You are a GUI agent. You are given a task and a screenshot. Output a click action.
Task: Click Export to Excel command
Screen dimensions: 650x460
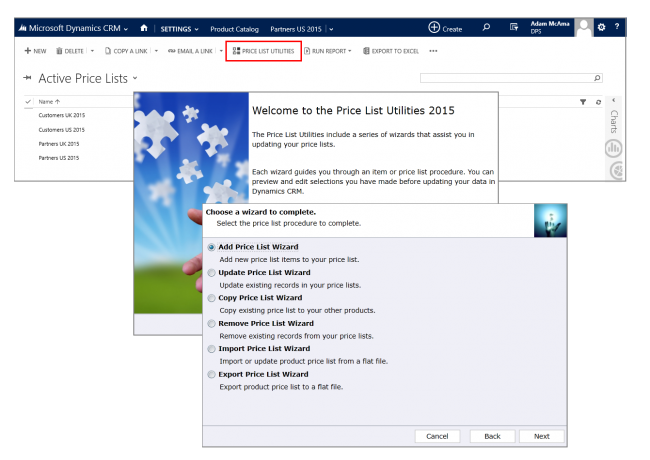tap(391, 51)
